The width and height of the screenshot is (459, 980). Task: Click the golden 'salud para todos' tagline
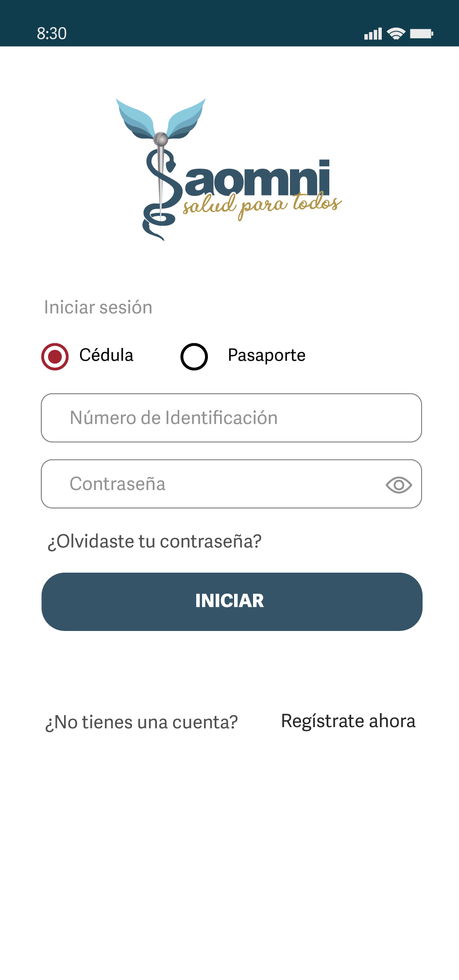point(262,205)
